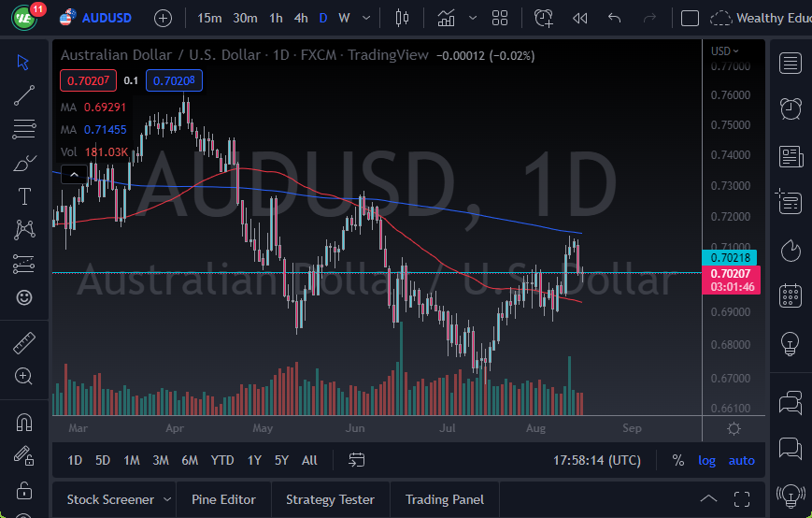Expand the Stock Screener dropdown
Screen dimensions: 812x518
click(x=167, y=499)
